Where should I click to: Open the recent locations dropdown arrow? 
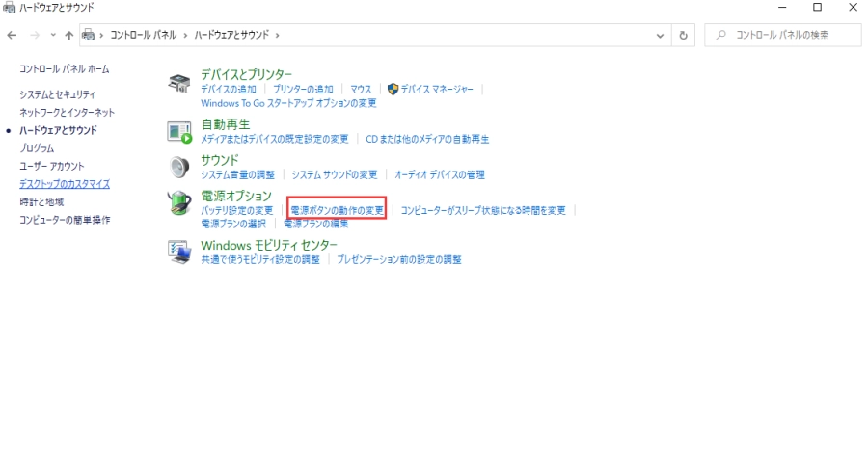point(53,35)
